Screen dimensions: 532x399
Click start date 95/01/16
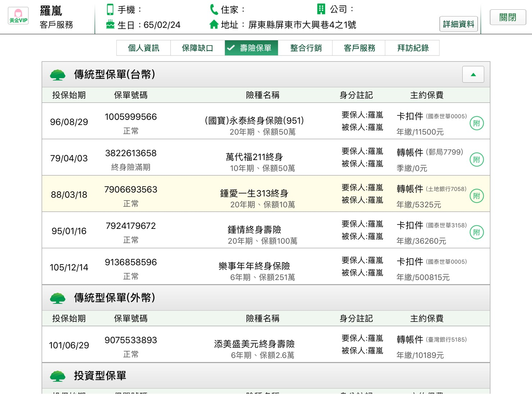[x=69, y=231]
